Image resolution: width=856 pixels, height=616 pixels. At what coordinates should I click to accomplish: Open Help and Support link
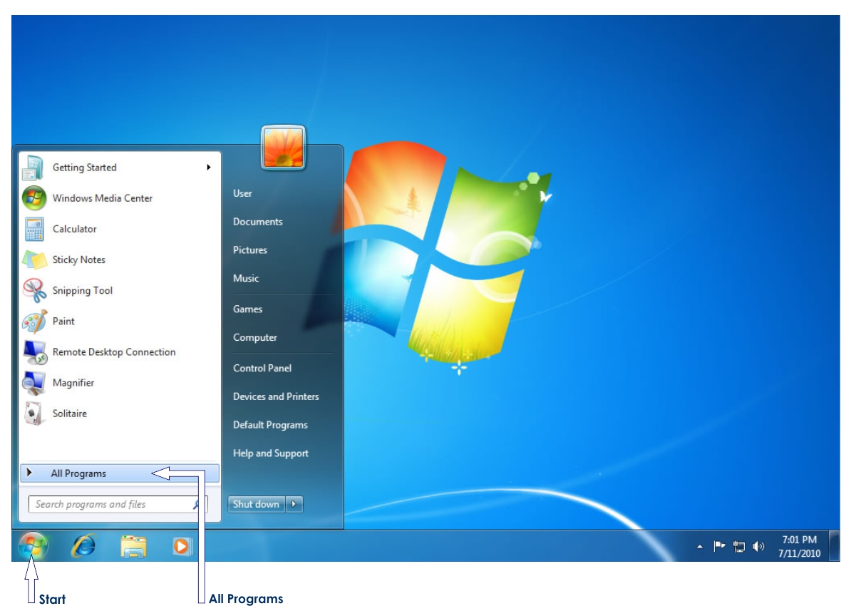tap(271, 453)
